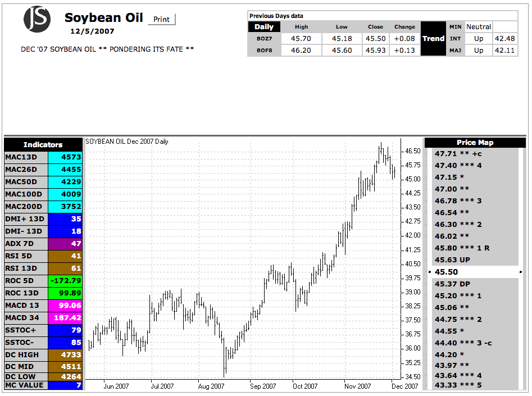
Task: Select the BOF8 contract row label
Action: click(x=264, y=51)
